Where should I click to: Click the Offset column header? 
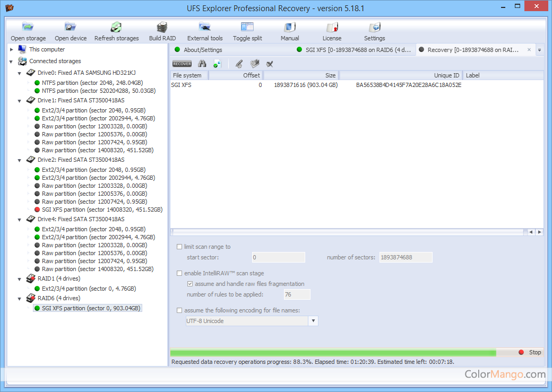click(x=236, y=75)
